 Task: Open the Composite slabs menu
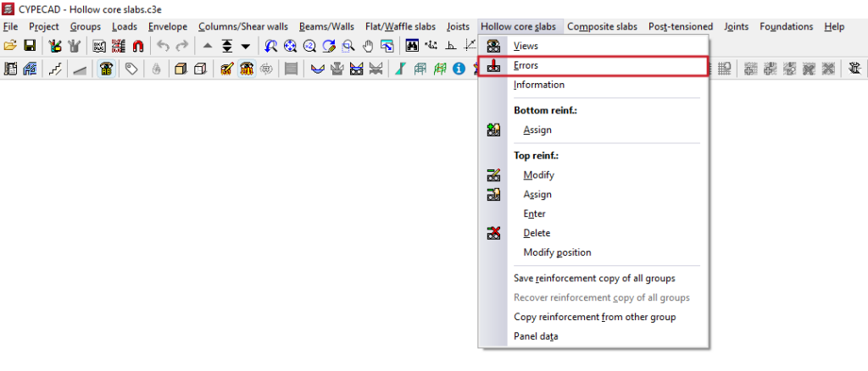coord(602,26)
